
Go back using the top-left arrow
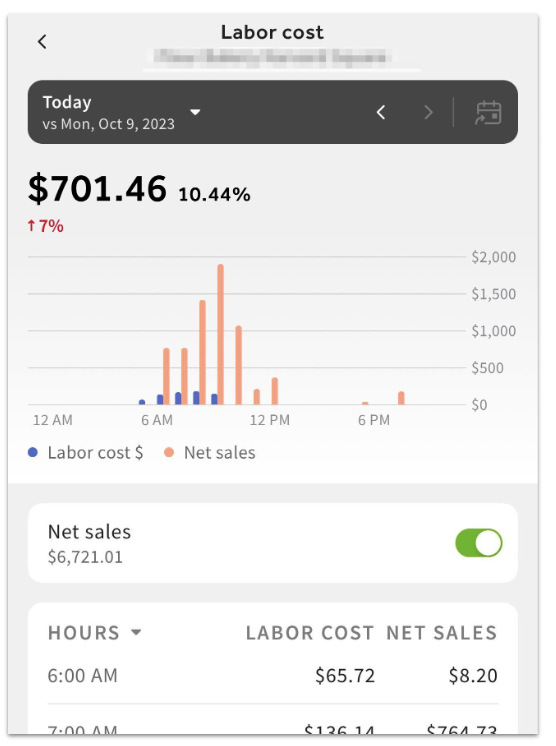[42, 42]
